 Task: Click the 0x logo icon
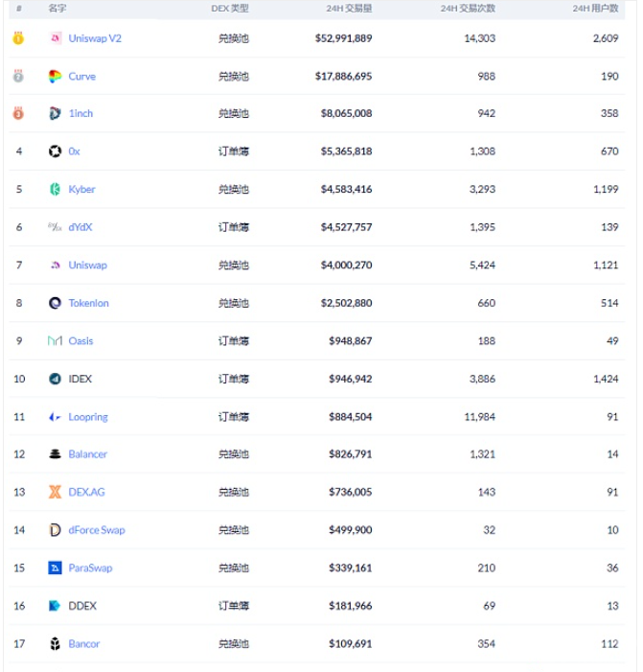coord(55,151)
